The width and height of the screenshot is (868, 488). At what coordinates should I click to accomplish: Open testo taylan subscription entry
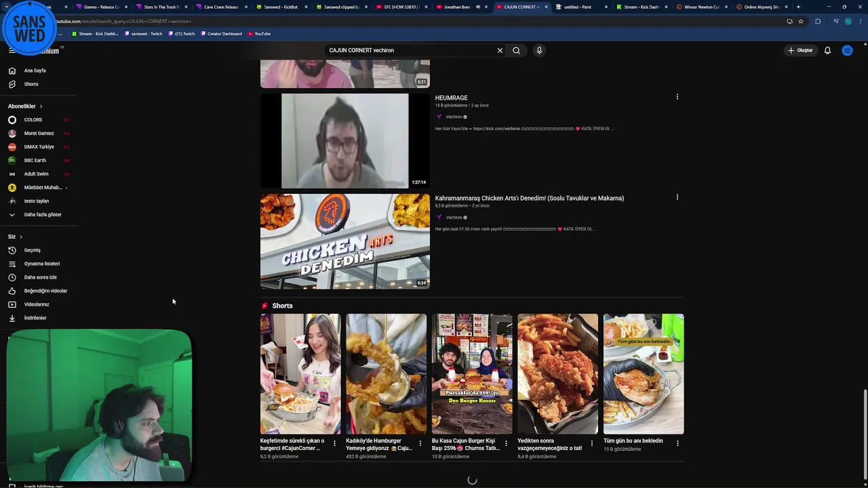37,201
